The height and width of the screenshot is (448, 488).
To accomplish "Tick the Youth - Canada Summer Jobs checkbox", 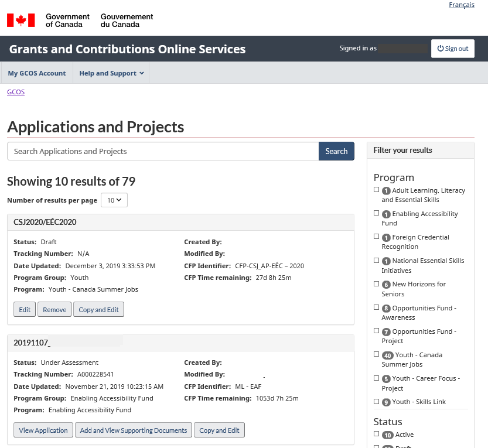I will tap(377, 354).
